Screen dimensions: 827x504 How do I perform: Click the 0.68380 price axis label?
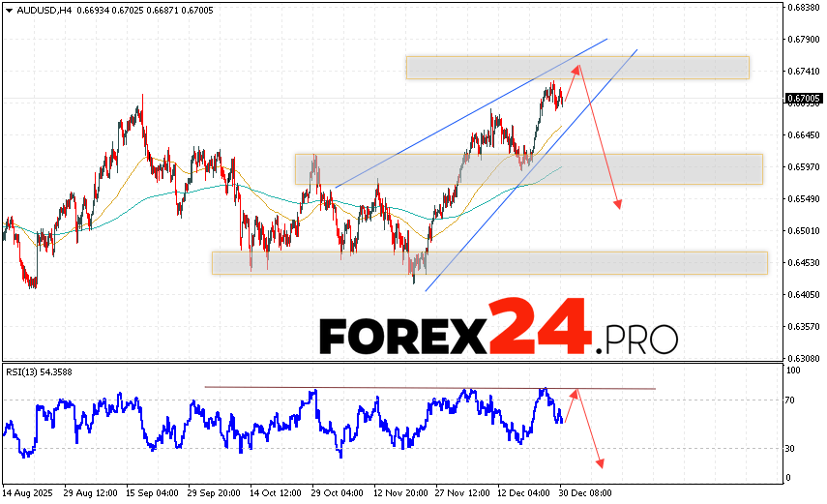(x=805, y=6)
